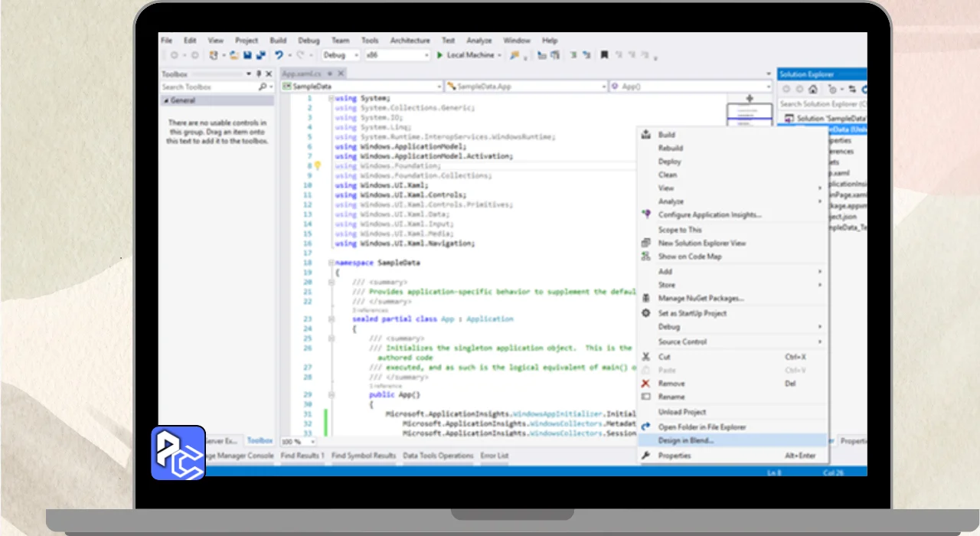Select Solution 'SampleData' node in Solution Explorer
The width and height of the screenshot is (980, 536).
tap(830, 119)
